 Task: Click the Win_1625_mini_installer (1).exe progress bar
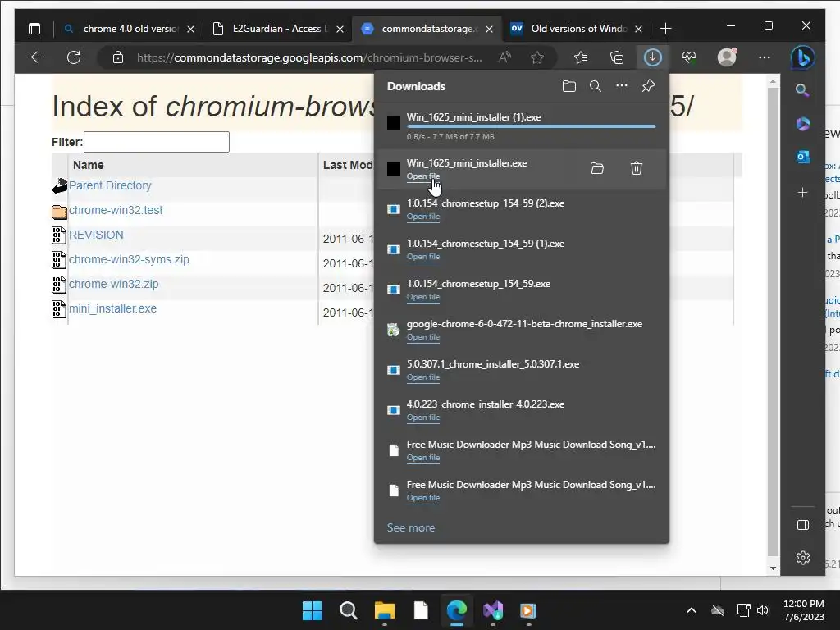531,126
